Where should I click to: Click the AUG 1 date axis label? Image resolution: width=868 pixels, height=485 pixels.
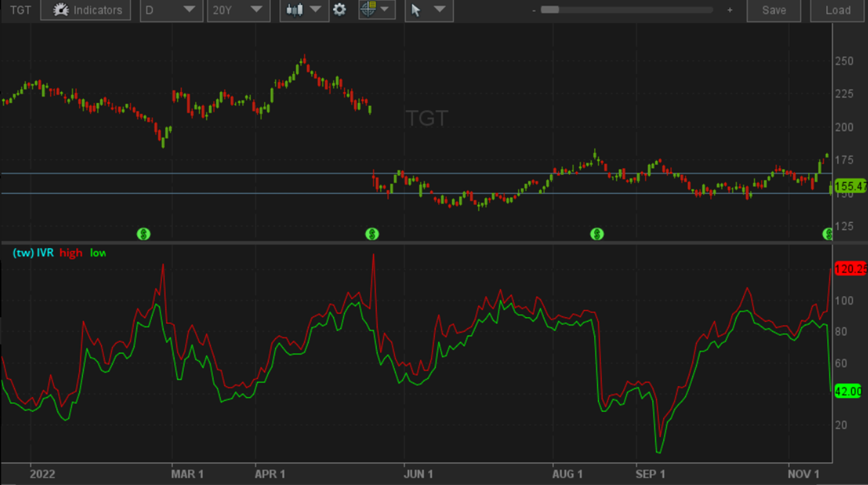[x=568, y=474]
